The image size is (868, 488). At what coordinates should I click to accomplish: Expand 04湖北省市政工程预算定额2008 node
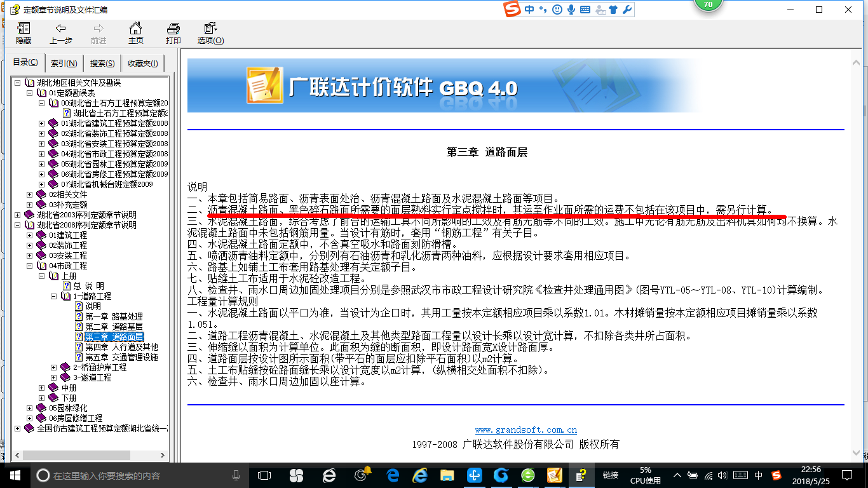42,154
